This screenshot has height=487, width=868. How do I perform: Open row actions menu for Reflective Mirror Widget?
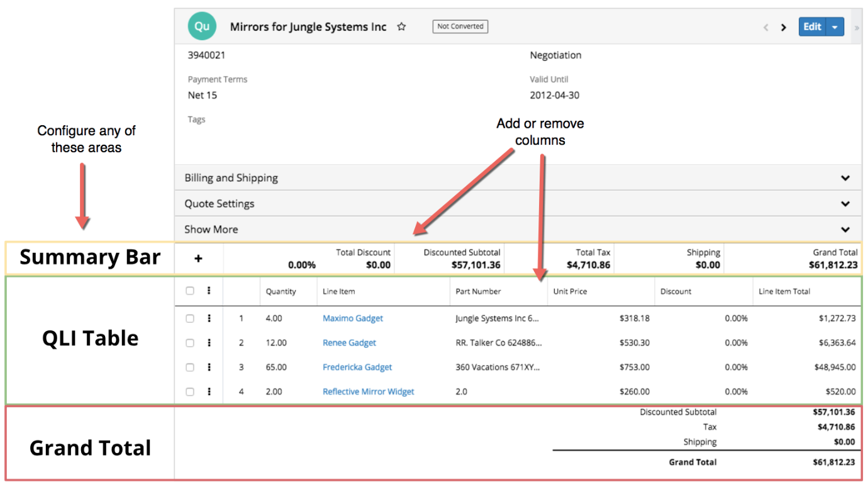pyautogui.click(x=209, y=391)
